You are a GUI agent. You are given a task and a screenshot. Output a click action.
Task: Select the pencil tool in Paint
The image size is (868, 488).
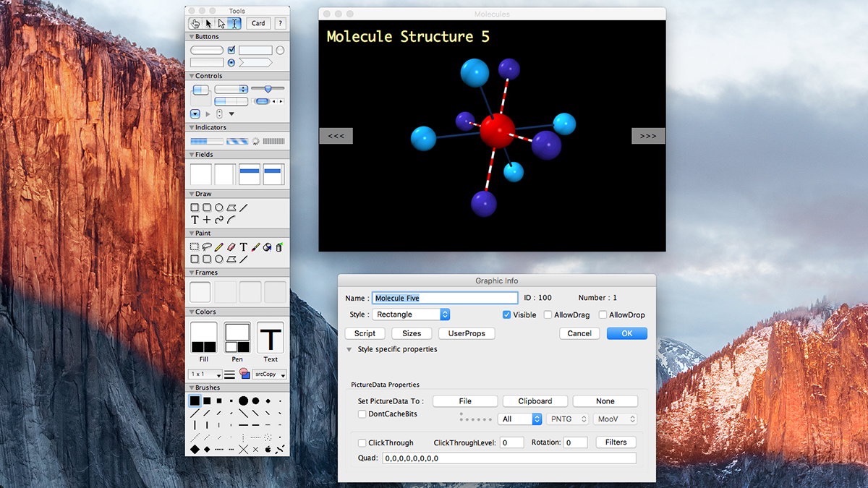(219, 247)
